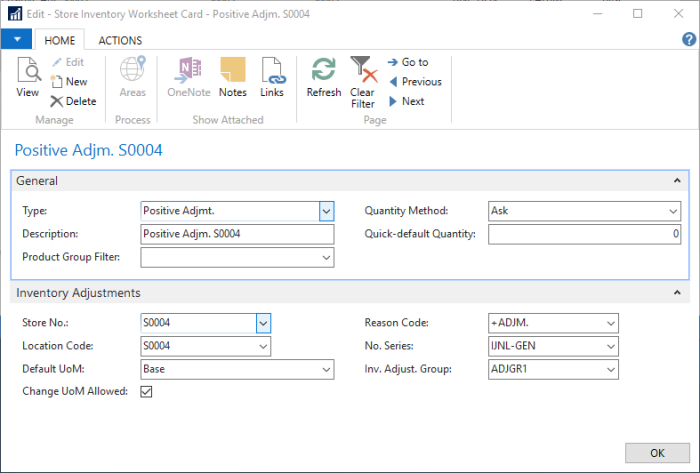Collapse the General section
Screen dimensions: 700x473
[x=677, y=181]
